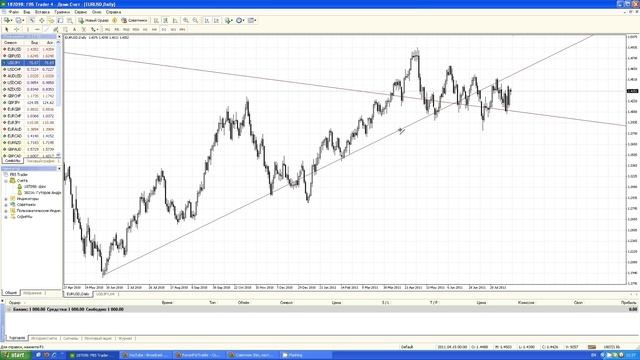Open the new chart dropdown
640x360 pixels.
click(8, 20)
